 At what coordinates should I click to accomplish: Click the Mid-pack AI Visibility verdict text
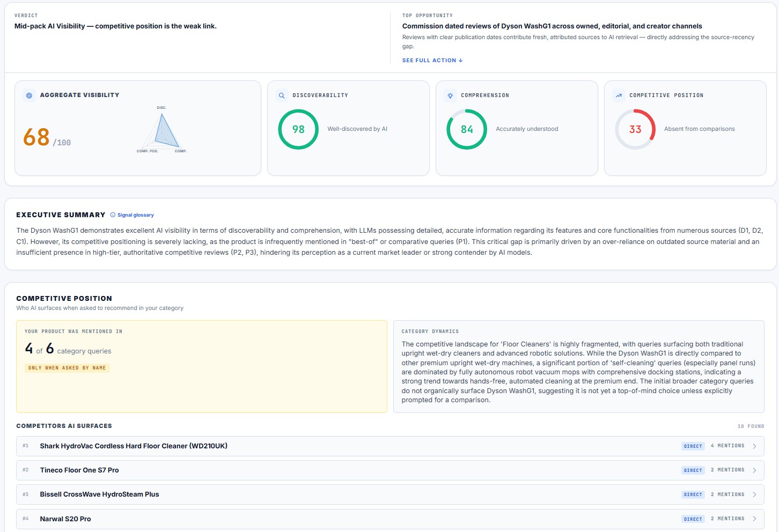coord(115,26)
